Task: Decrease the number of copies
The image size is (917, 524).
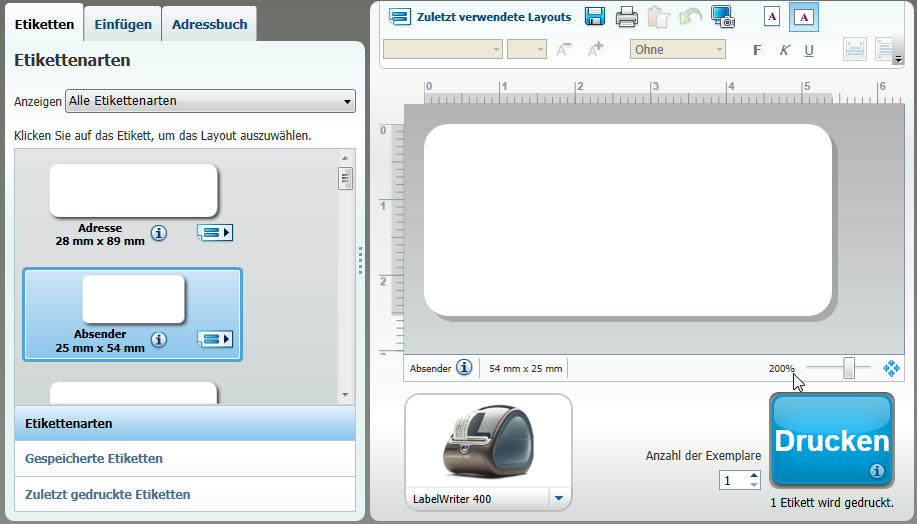Action: [754, 485]
